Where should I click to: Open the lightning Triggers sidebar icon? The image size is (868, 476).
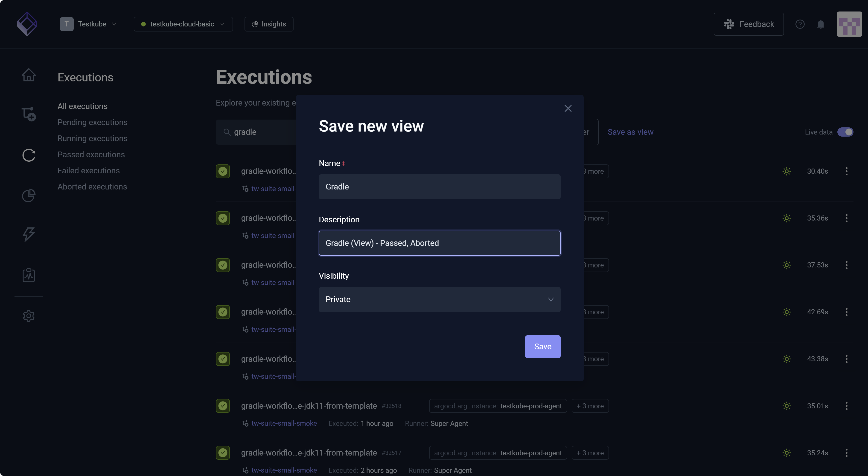pos(29,235)
